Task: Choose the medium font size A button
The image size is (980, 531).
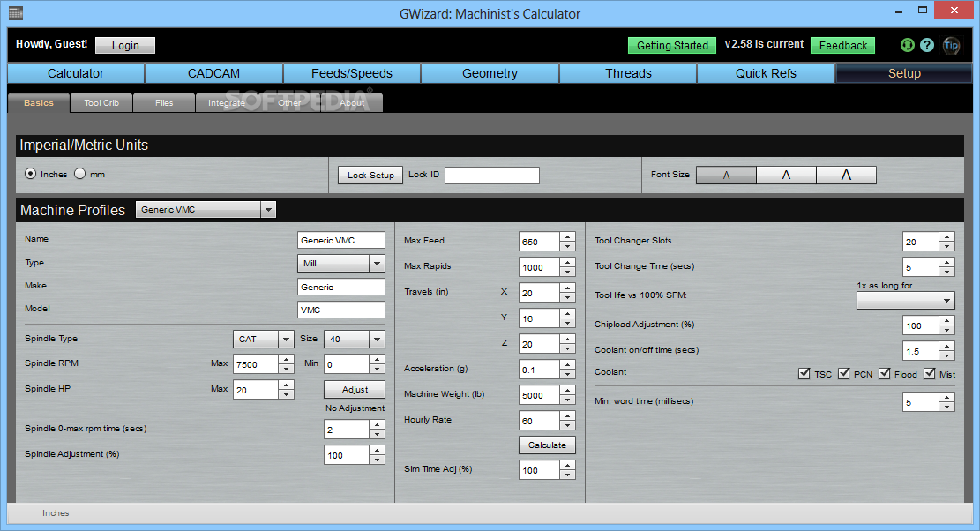Action: point(786,175)
